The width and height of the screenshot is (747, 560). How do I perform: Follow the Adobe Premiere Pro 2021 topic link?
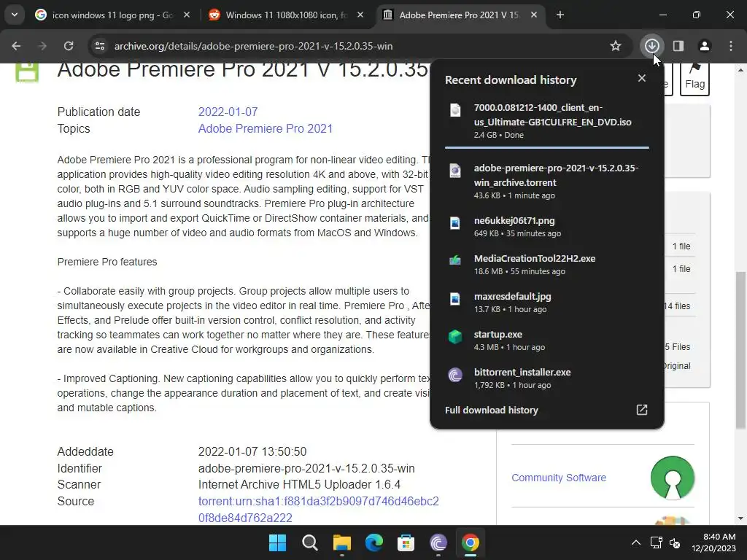coord(266,128)
